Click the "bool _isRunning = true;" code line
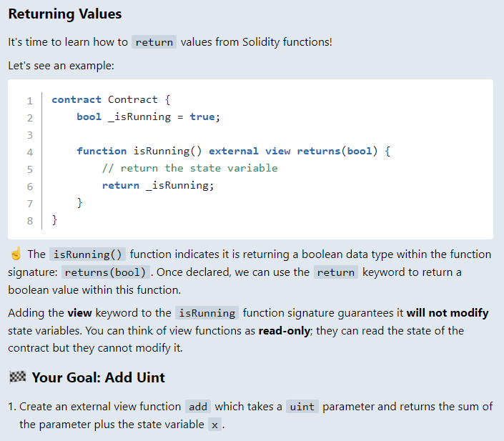Image resolution: width=504 pixels, height=441 pixels. 148,117
